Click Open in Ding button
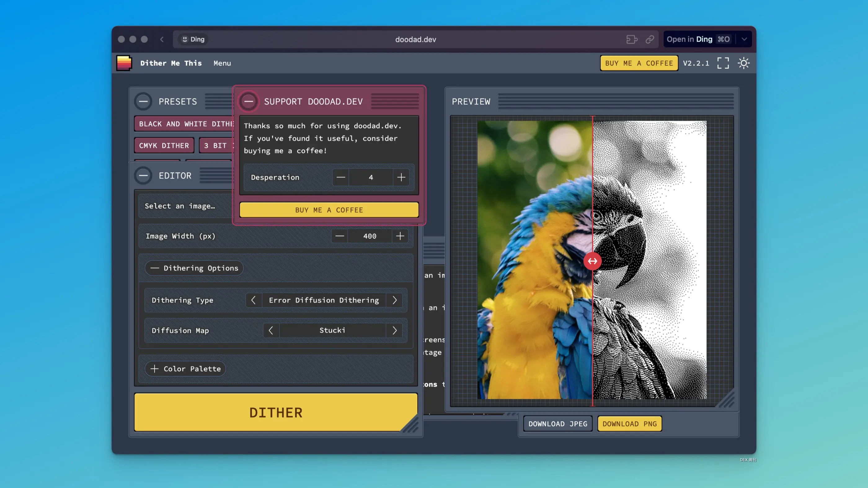 pyautogui.click(x=698, y=39)
